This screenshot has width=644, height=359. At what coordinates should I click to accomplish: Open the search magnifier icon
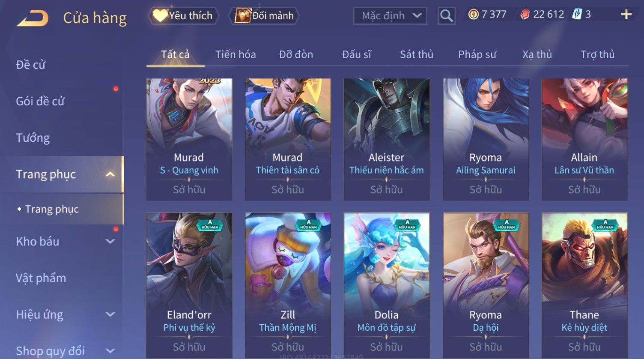pyautogui.click(x=446, y=16)
